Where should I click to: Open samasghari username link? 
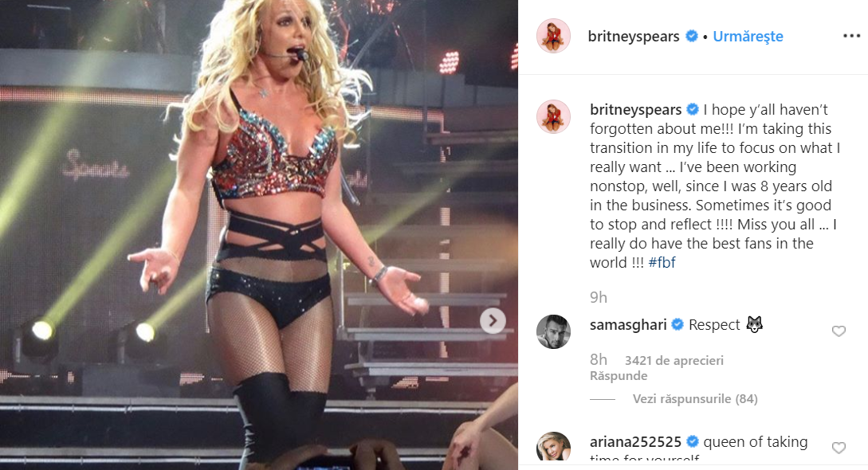pyautogui.click(x=628, y=325)
